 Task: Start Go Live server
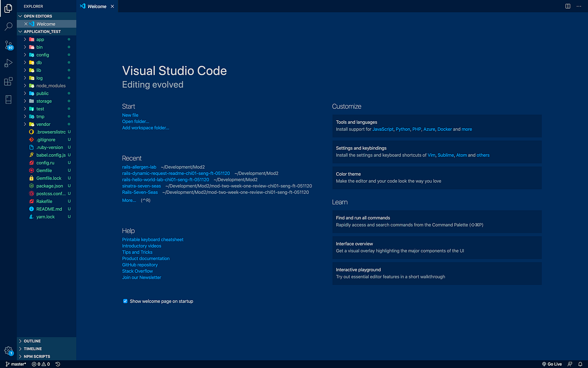(x=552, y=364)
